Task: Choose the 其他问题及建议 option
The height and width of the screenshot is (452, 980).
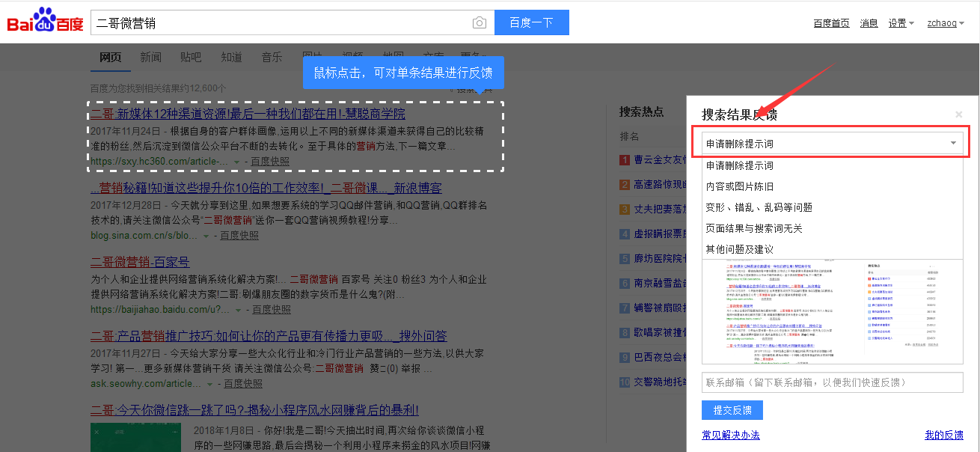Action: [x=833, y=249]
